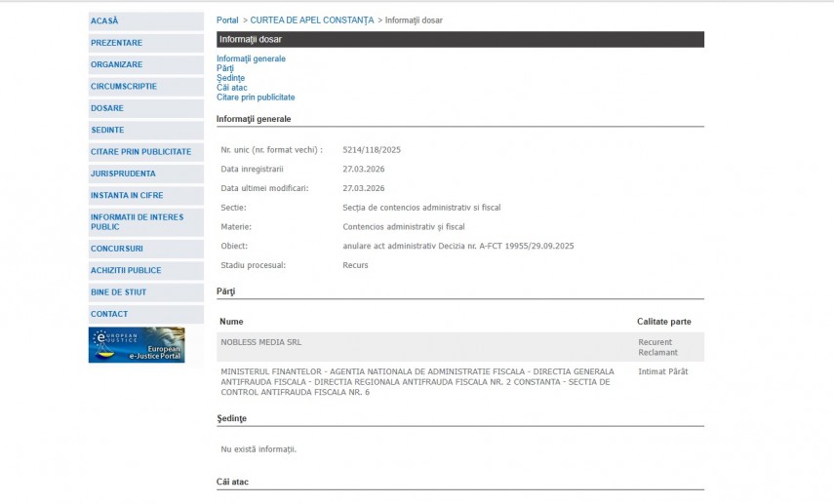The height and width of the screenshot is (504, 834).
Task: Open the CIRCUMSCRIPTIE menu entry
Action: [124, 86]
